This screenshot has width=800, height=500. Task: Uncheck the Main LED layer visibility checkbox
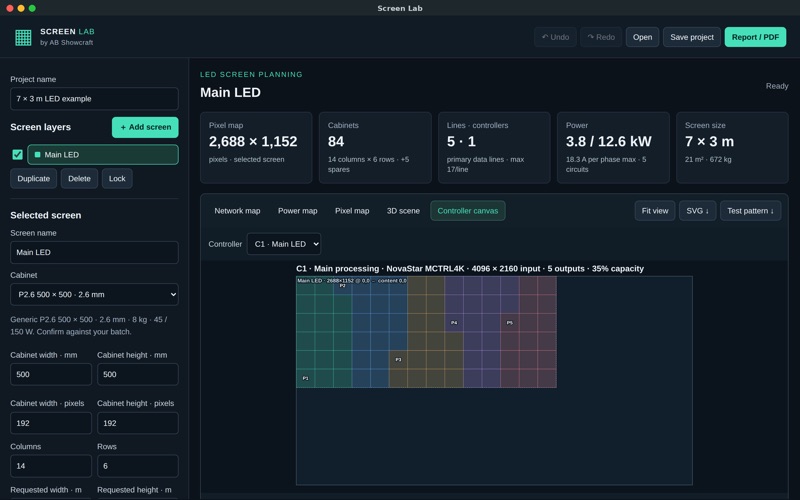click(x=17, y=155)
